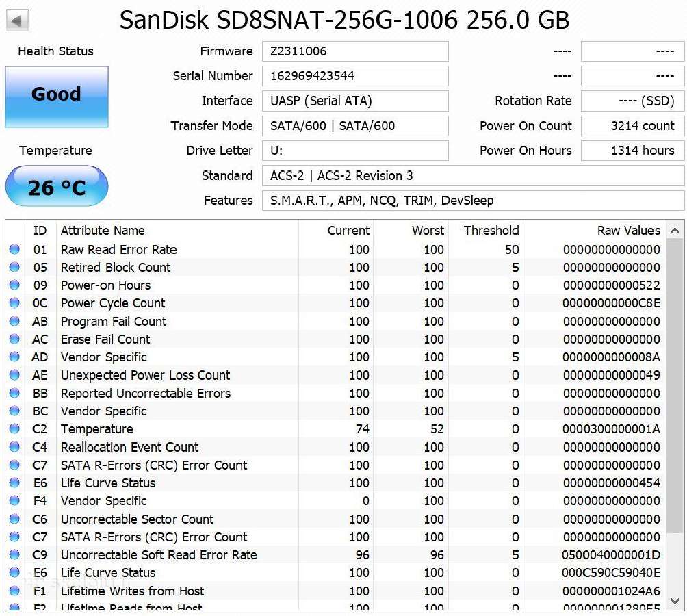Click the Firmware value field Z2311006
This screenshot has height=616, width=687.
click(355, 51)
